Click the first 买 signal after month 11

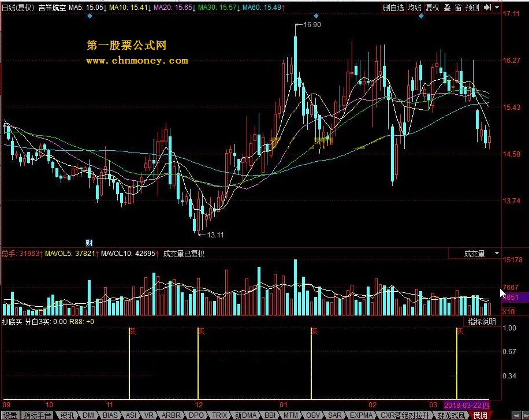(x=132, y=331)
